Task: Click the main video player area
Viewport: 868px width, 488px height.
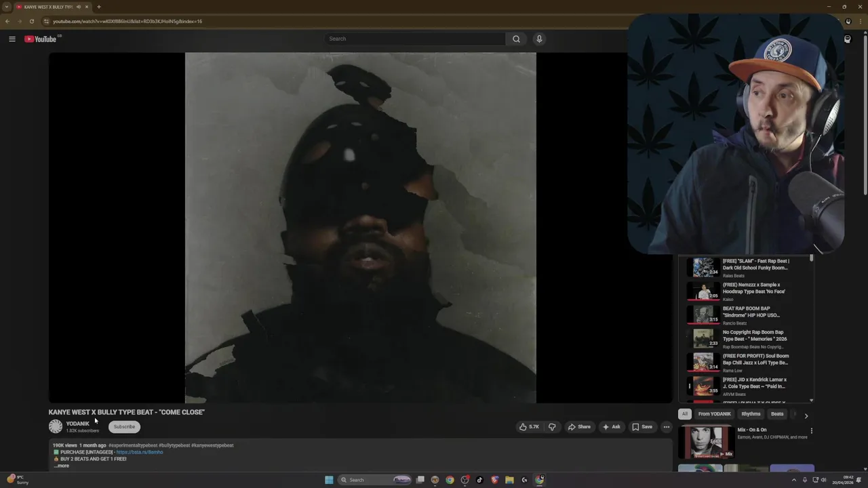Action: (x=360, y=228)
